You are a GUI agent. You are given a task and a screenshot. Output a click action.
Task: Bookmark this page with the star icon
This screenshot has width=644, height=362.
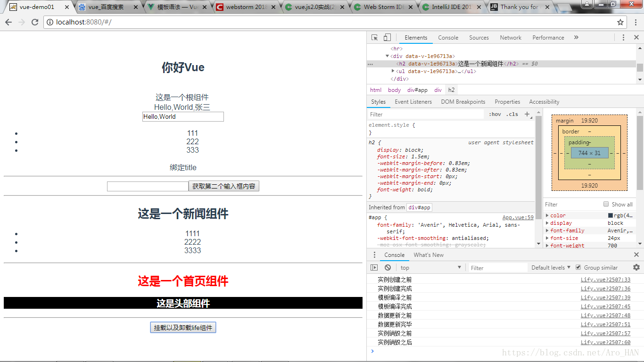620,22
